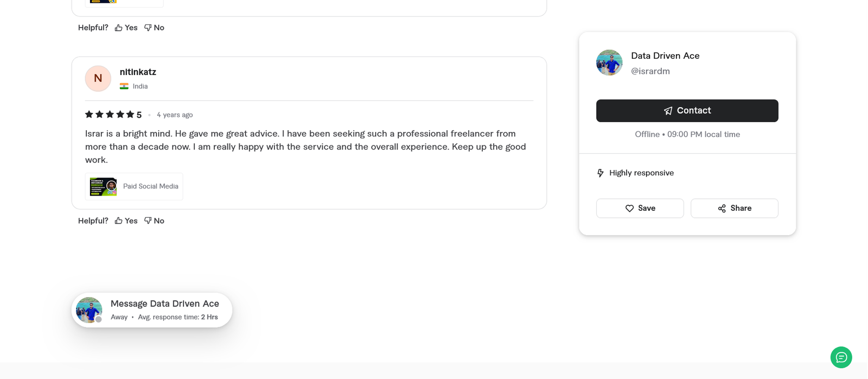Expand the Message Data Driven Ace widget
Image resolution: width=868 pixels, height=379 pixels.
[x=152, y=309]
